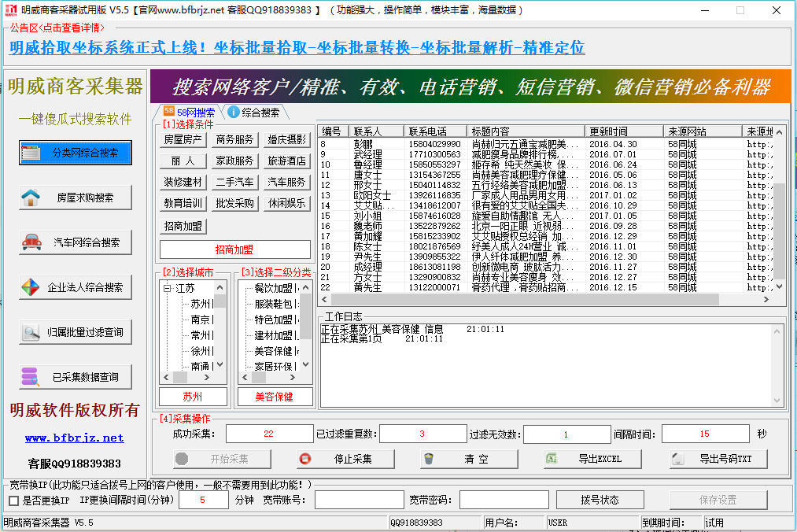Click the document icon on 导出号码TXT
The image size is (797, 532).
tap(677, 459)
